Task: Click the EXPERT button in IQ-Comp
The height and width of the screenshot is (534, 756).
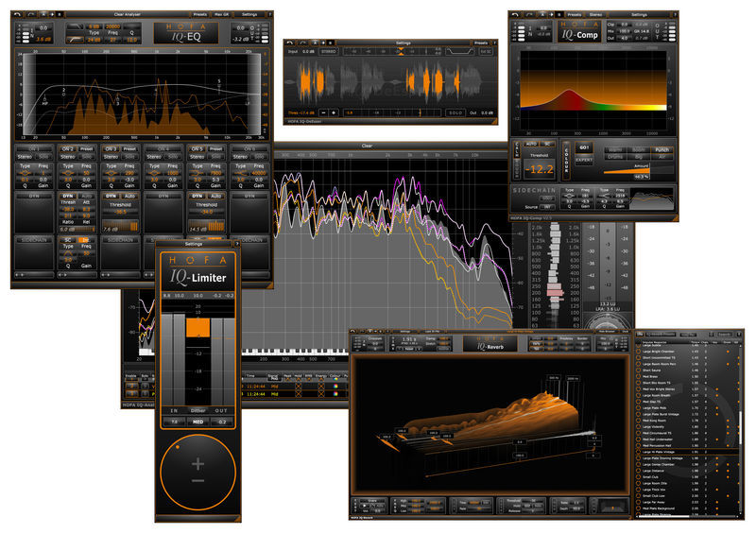Action: (584, 160)
